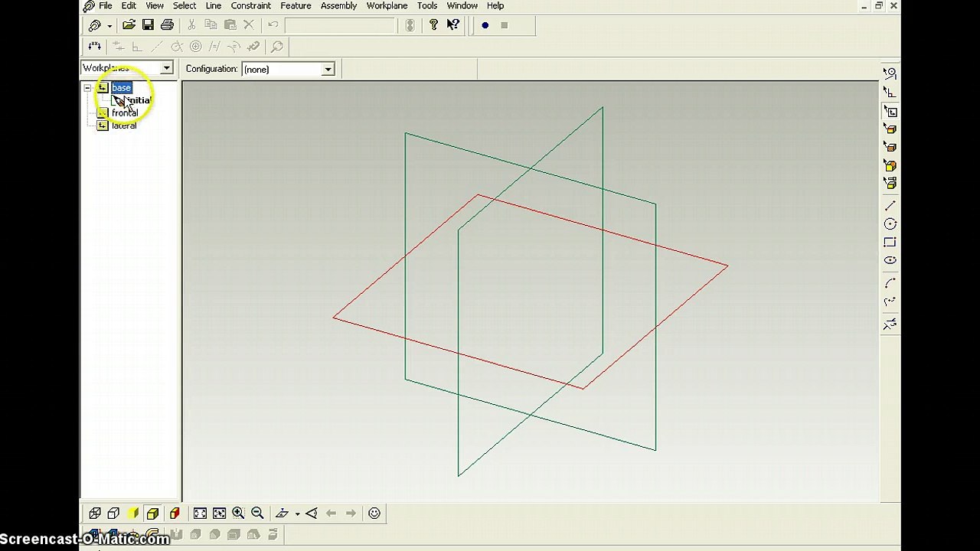Choose the Circle drawing tool

coord(890,224)
